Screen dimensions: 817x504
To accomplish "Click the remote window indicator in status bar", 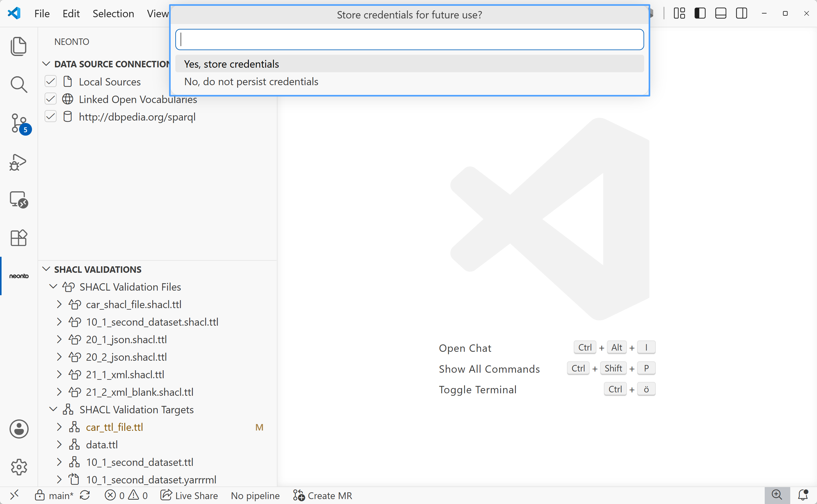I will pos(14,495).
